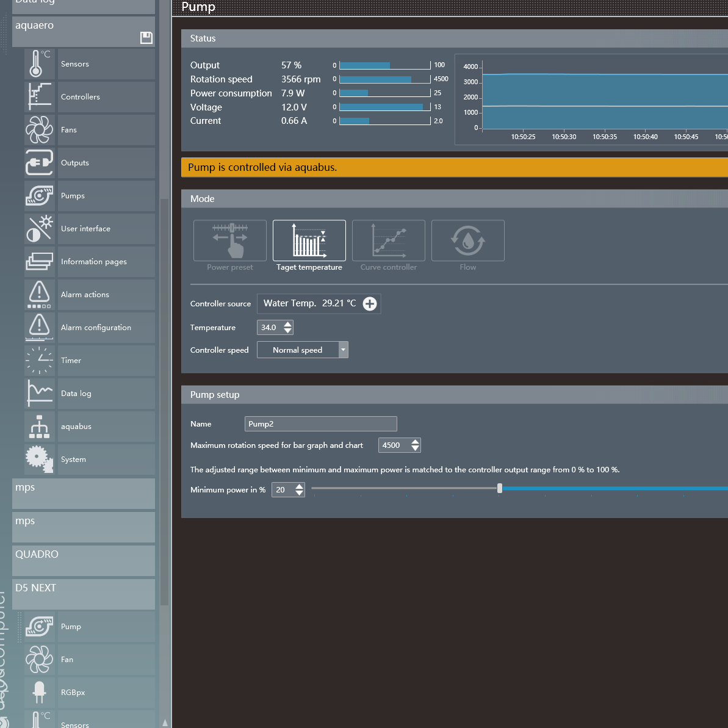Edit the pump Name field Pump2
This screenshot has width=728, height=728.
point(321,424)
